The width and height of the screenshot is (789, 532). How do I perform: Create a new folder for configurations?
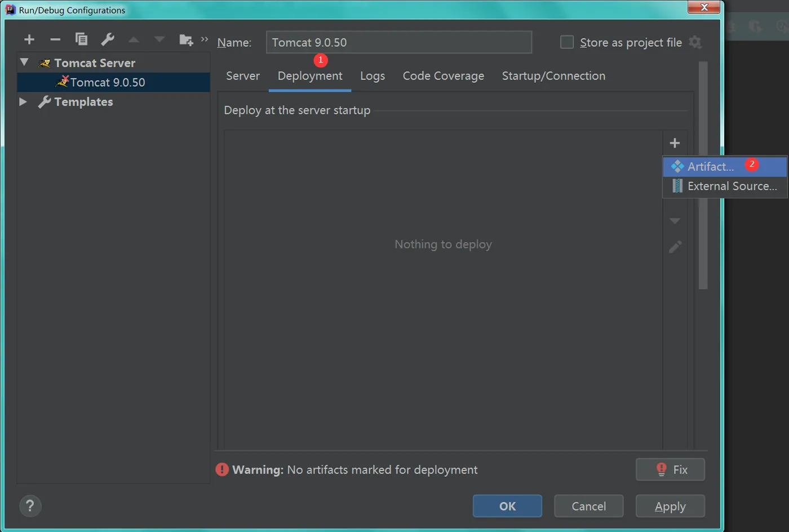[x=186, y=39]
